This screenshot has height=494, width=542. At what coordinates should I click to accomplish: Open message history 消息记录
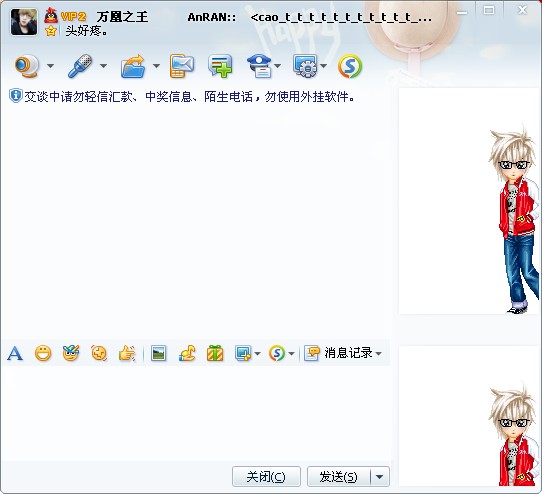pyautogui.click(x=339, y=353)
